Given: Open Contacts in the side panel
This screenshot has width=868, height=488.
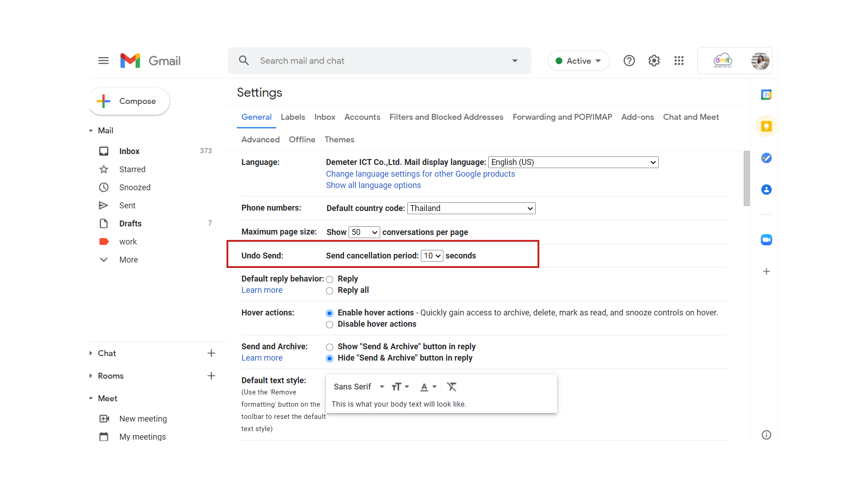Looking at the screenshot, I should click(766, 190).
